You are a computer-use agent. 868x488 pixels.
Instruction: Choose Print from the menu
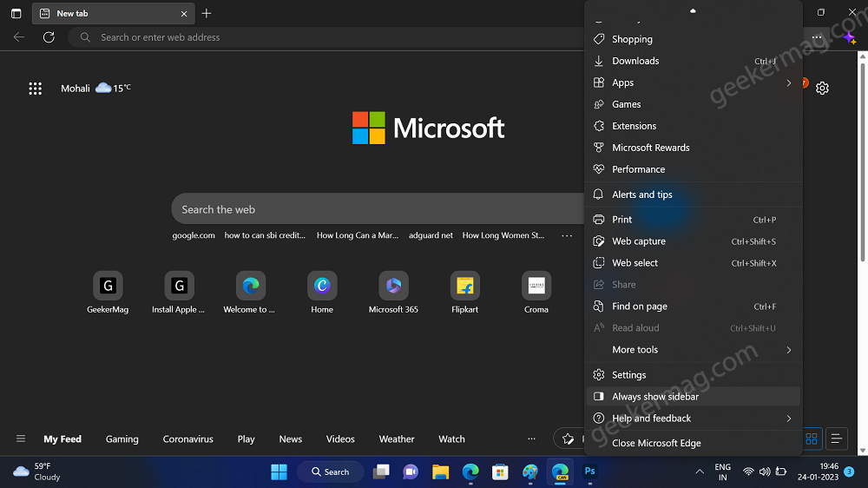click(x=693, y=220)
